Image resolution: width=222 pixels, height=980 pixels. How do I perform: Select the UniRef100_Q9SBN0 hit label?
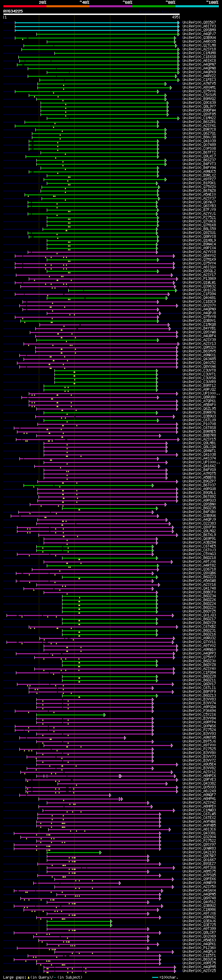[x=199, y=504]
